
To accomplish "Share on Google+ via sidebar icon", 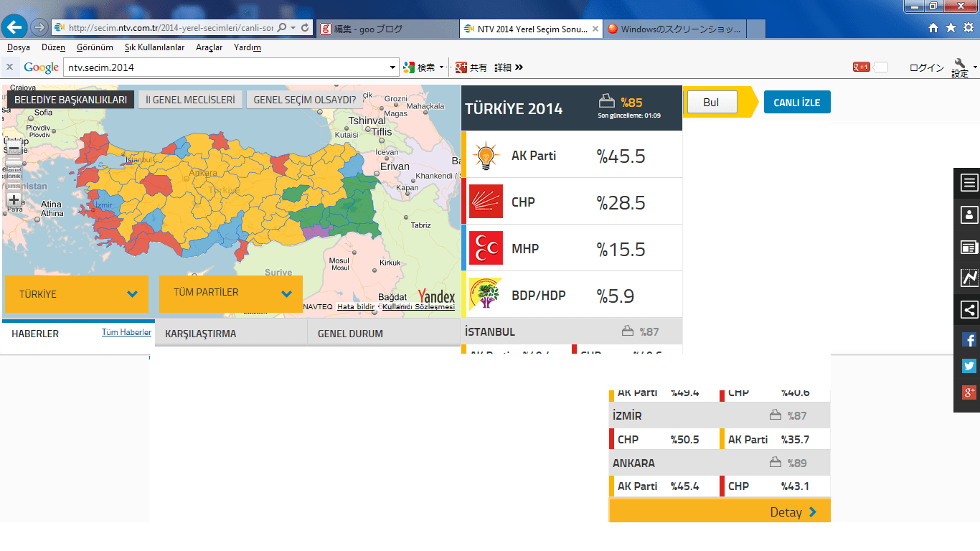I will [x=969, y=392].
